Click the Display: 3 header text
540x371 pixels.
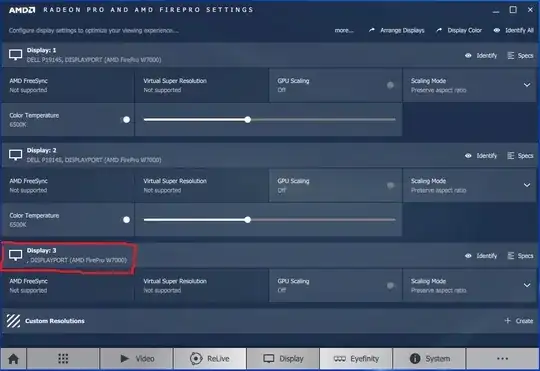(41, 250)
